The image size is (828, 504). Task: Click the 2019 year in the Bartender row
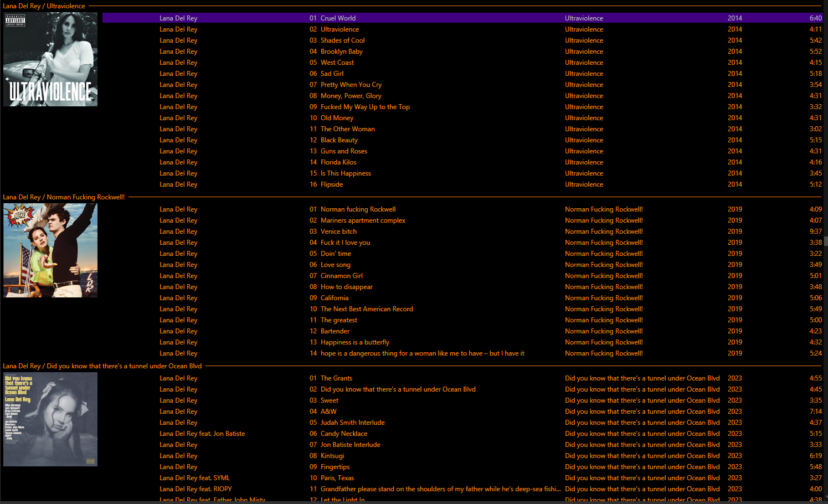735,331
